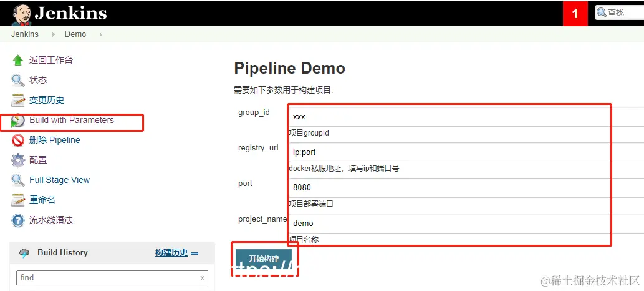The image size is (644, 291).
Task: Click the Pipeline Demo heading
Action: pyautogui.click(x=289, y=68)
